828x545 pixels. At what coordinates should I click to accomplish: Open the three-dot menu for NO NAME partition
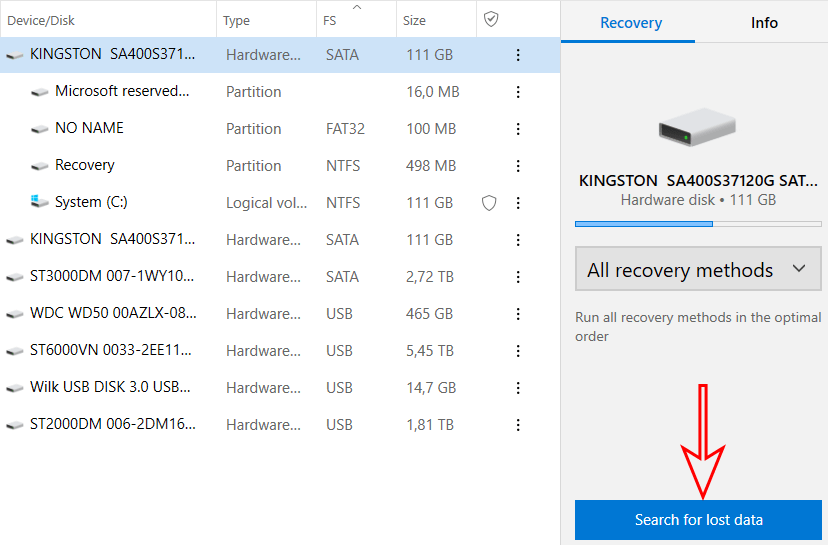[x=518, y=129]
